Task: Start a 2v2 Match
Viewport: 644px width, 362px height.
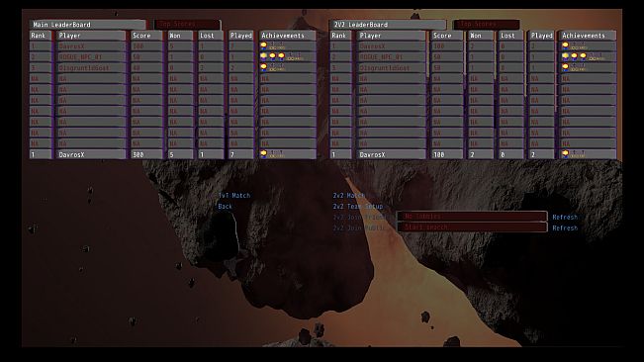Action: coord(348,196)
